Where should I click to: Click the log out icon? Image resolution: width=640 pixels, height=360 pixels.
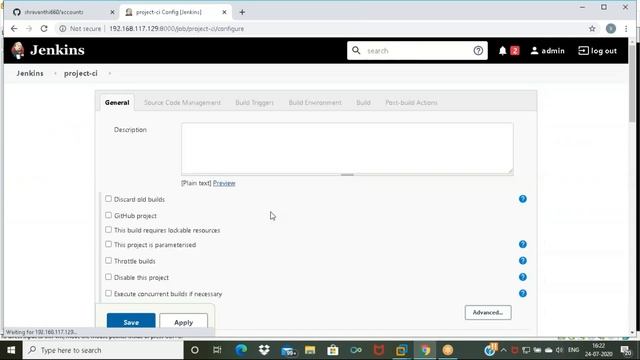pyautogui.click(x=583, y=51)
